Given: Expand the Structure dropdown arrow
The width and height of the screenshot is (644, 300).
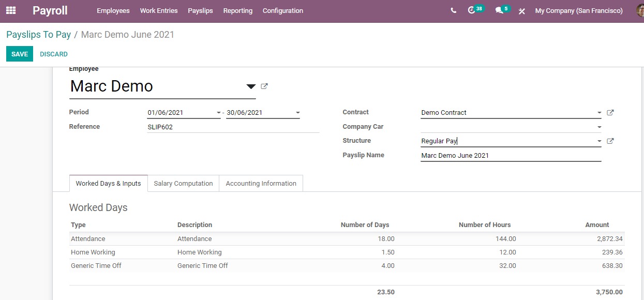Looking at the screenshot, I should point(599,141).
